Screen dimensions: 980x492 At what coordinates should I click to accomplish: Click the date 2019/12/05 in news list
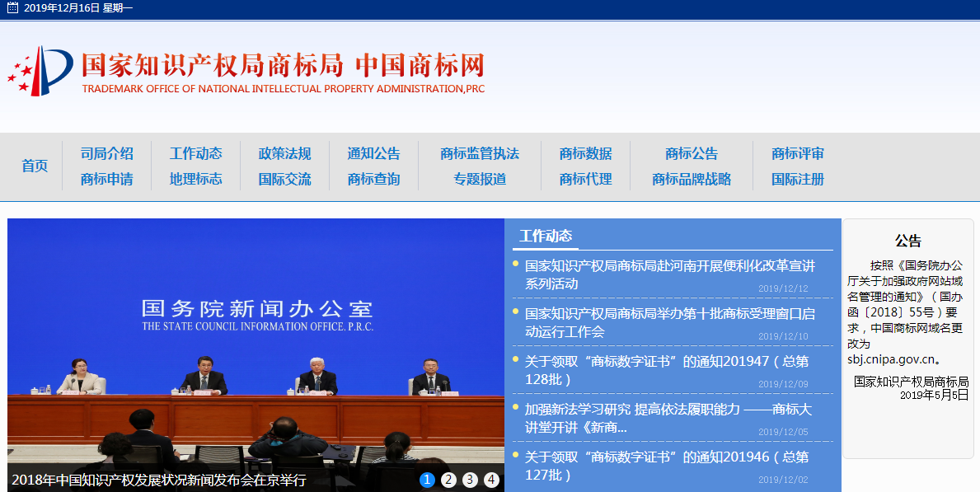783,432
